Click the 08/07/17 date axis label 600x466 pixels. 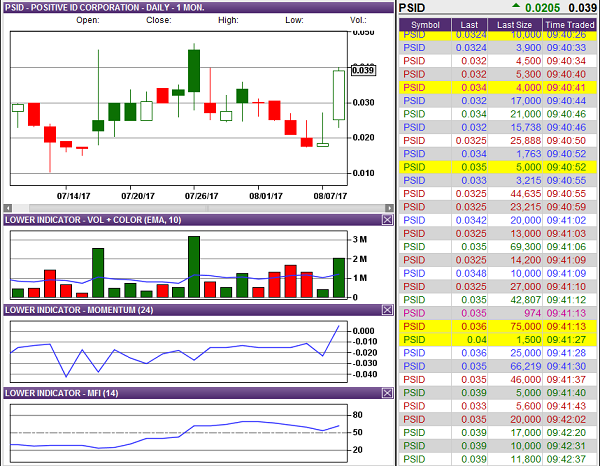pos(330,196)
